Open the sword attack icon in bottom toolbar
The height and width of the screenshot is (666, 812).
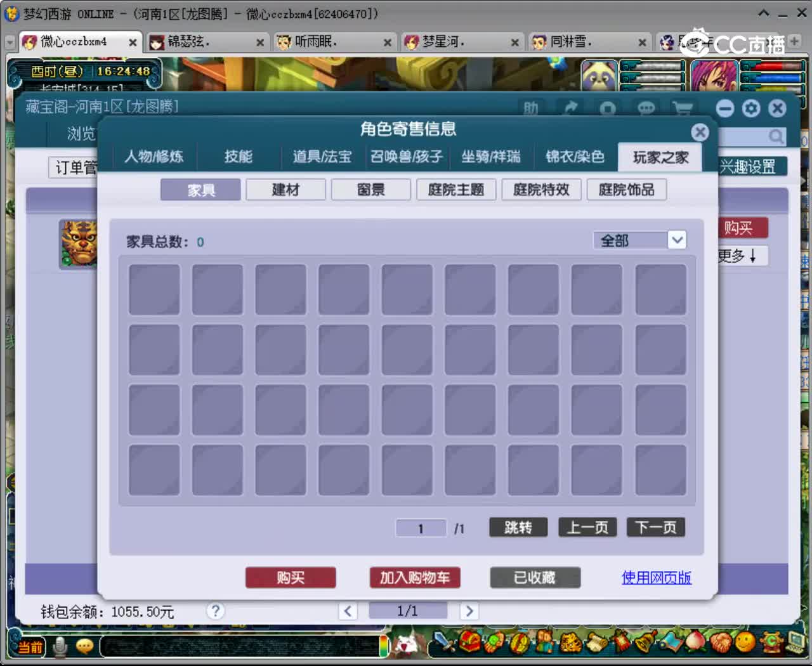pyautogui.click(x=444, y=642)
